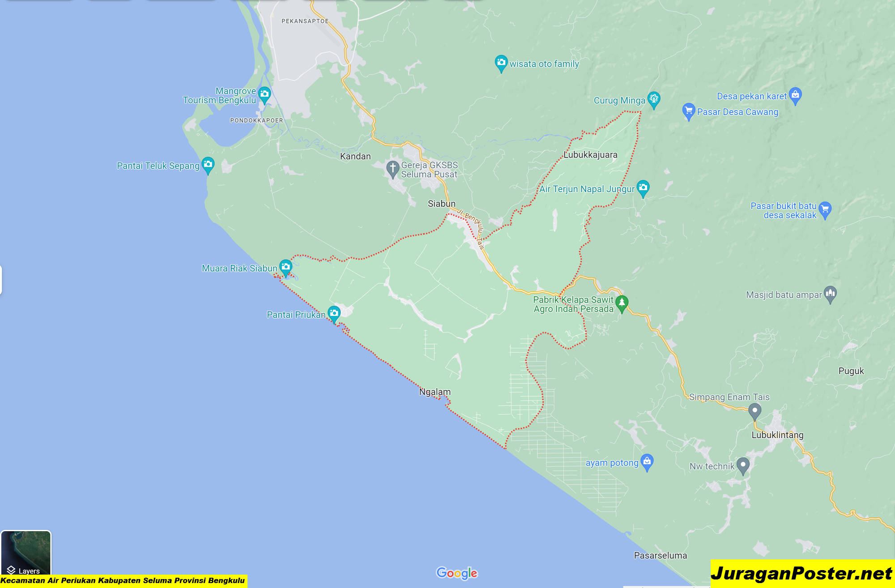Click the Pantai Teluk Sepang label
The height and width of the screenshot is (588, 895).
coord(158,166)
